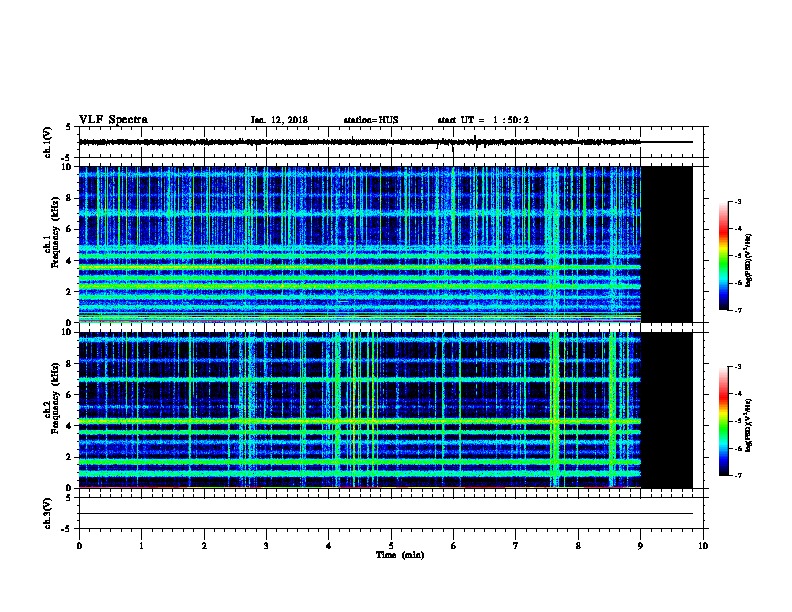The image size is (792, 612).
Task: Click time axis tick label 0
Action: coord(79,545)
